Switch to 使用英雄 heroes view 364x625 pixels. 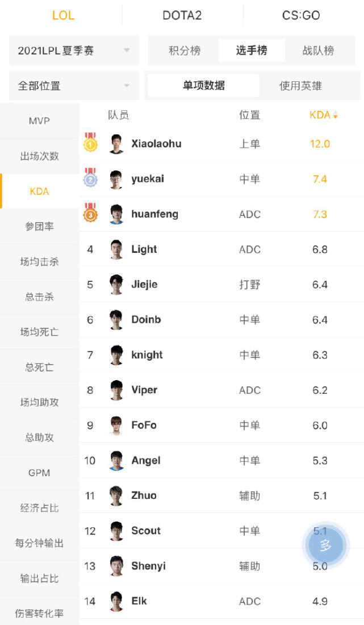(x=300, y=86)
